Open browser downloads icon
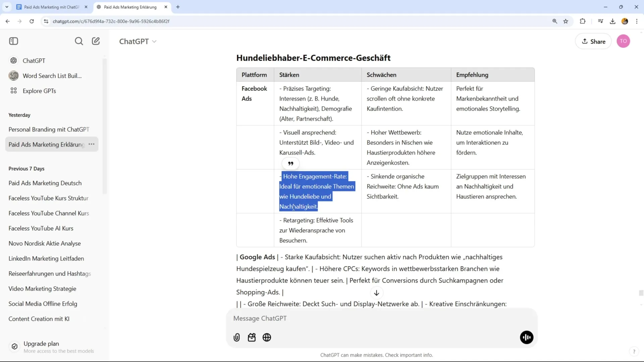Screen dimensions: 644x362 [612, 21]
